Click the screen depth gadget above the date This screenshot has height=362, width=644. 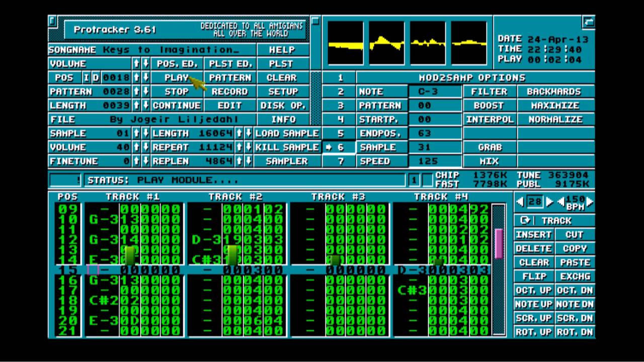pos(588,22)
